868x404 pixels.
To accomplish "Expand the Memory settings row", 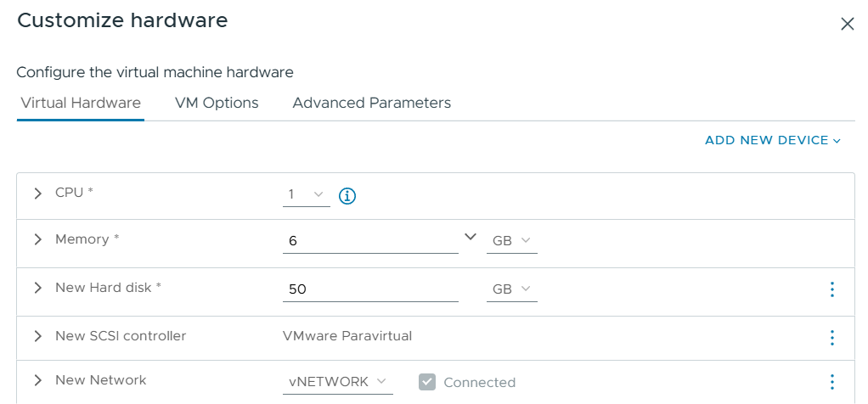I will tap(37, 240).
